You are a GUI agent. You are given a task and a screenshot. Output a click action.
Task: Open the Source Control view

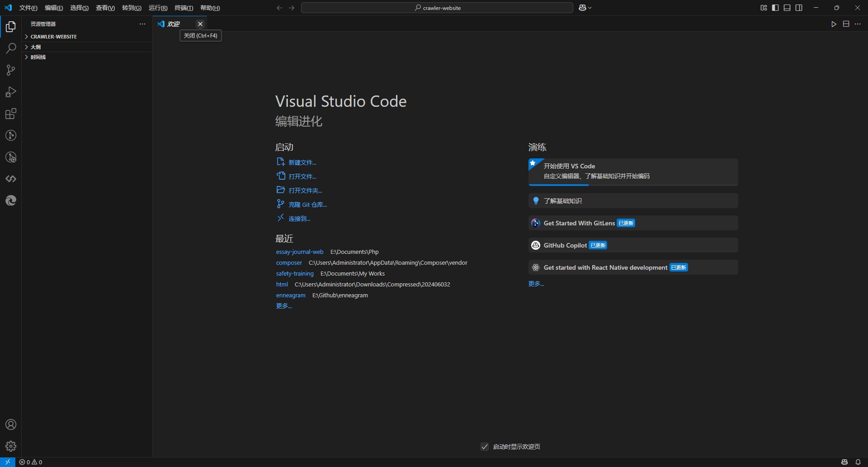click(x=11, y=70)
